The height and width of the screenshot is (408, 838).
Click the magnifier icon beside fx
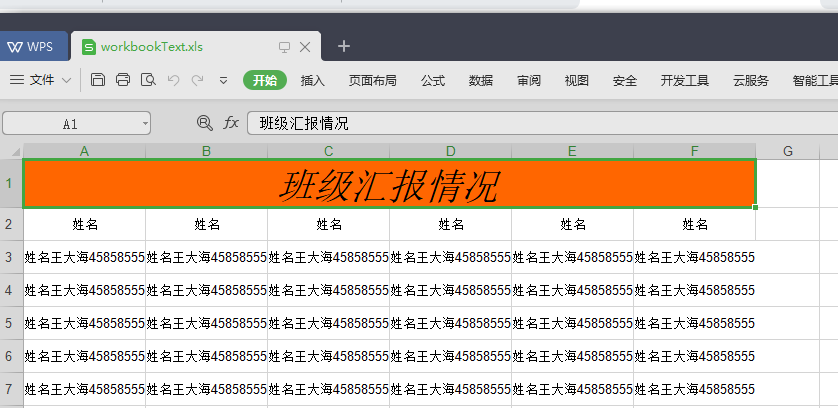[205, 123]
